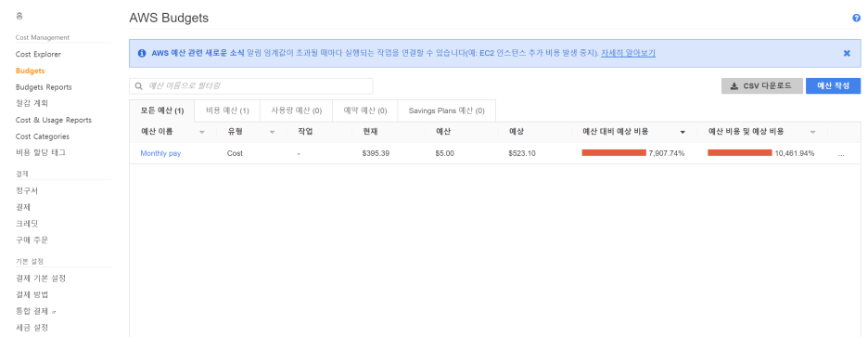Image resolution: width=868 pixels, height=337 pixels.
Task: Click the 예산 작성 button
Action: (833, 86)
